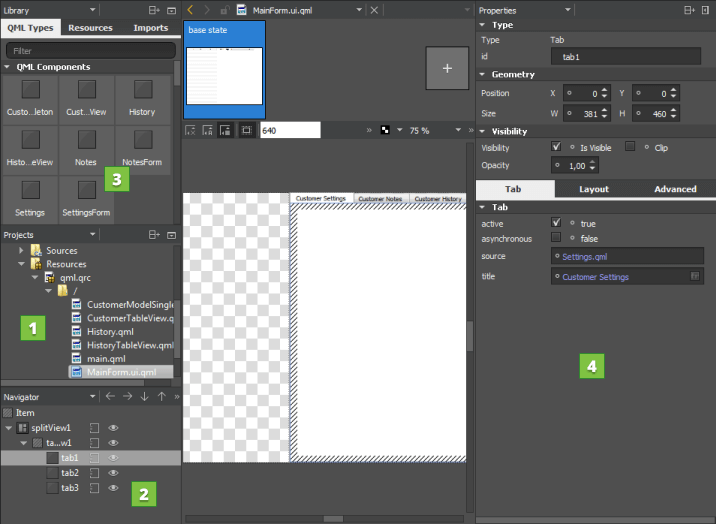
Task: Check the asynchronous checkbox
Action: [x=556, y=238]
